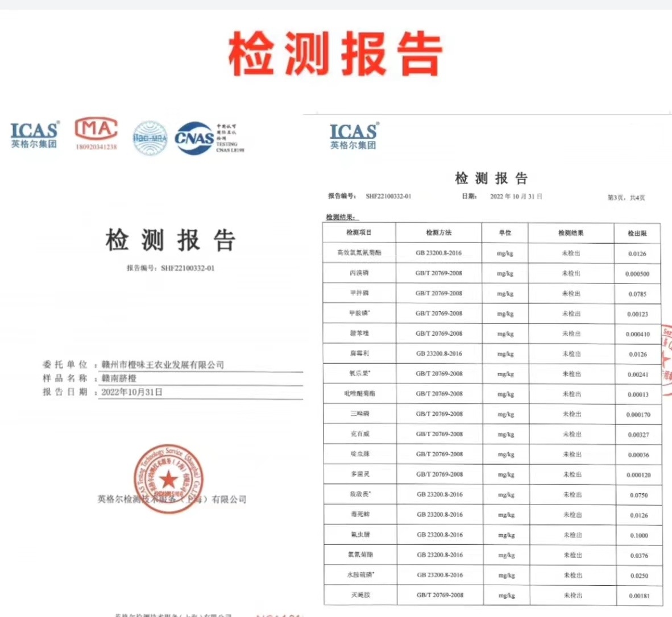
Task: Click the 检测结果 column header
Action: click(571, 233)
